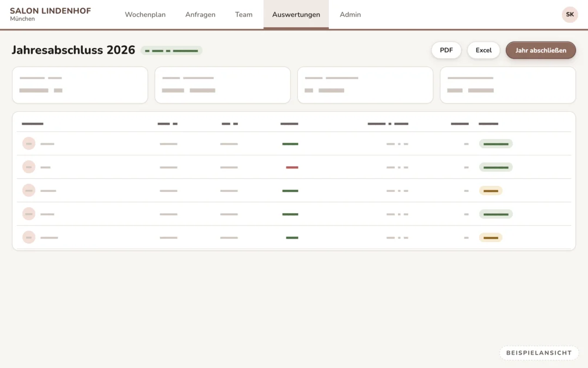Click the SK user avatar
This screenshot has width=588, height=368.
(569, 15)
